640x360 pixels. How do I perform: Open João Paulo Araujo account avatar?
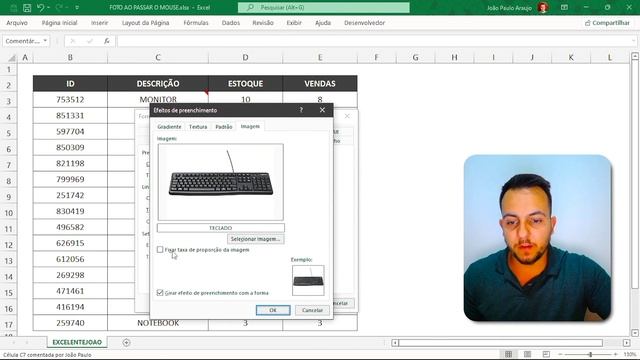pos(543,8)
